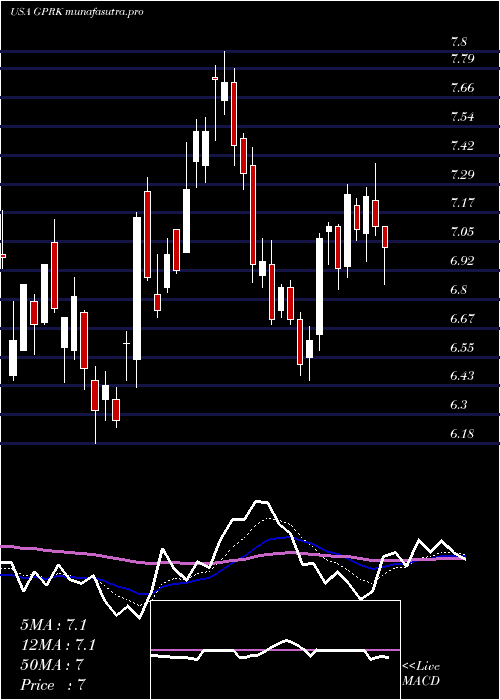Click the 7.8 price axis label

[x=459, y=42]
